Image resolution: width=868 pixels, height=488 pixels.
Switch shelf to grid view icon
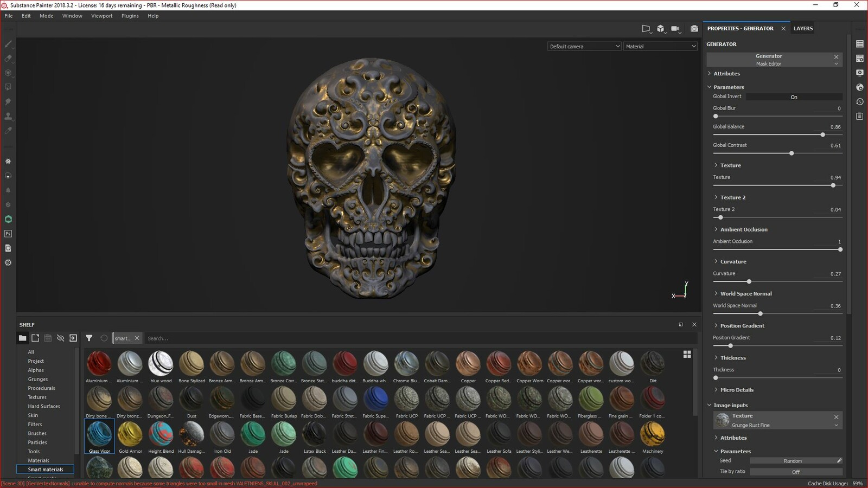[687, 354]
